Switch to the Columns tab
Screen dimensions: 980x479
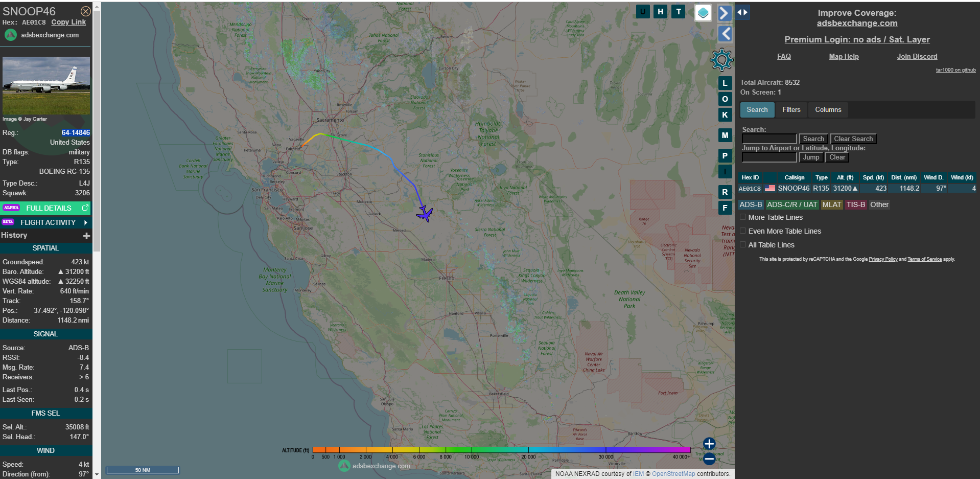click(828, 109)
